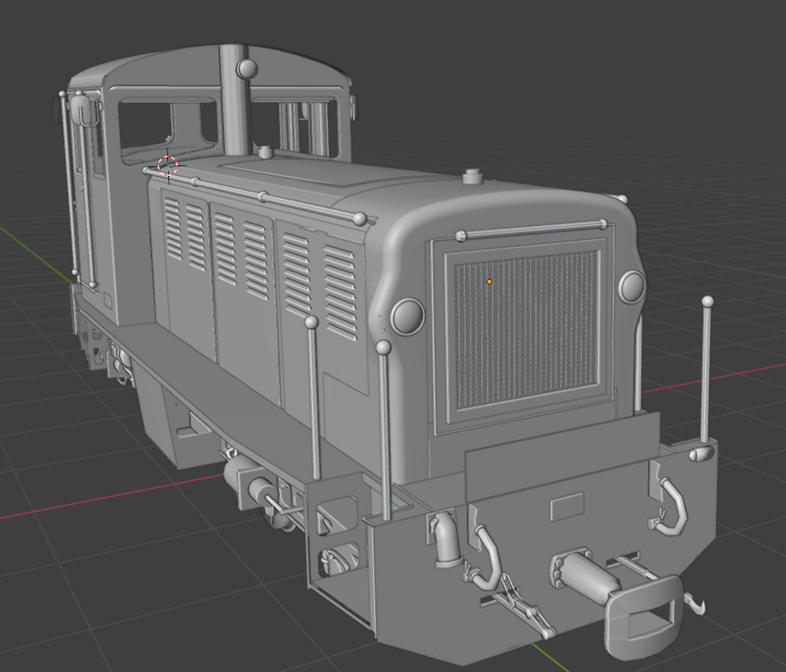Select the round lamp atop the exhaust stack
786x672 pixels.
[247, 68]
